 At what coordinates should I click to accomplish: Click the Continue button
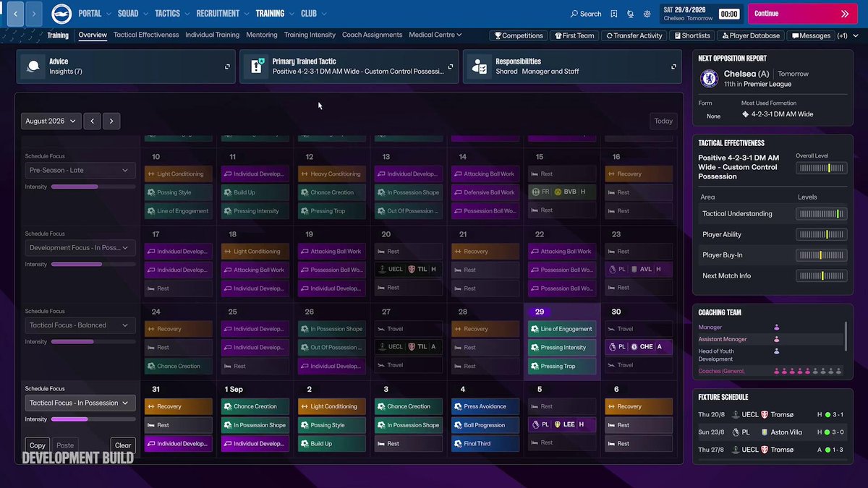tap(803, 14)
